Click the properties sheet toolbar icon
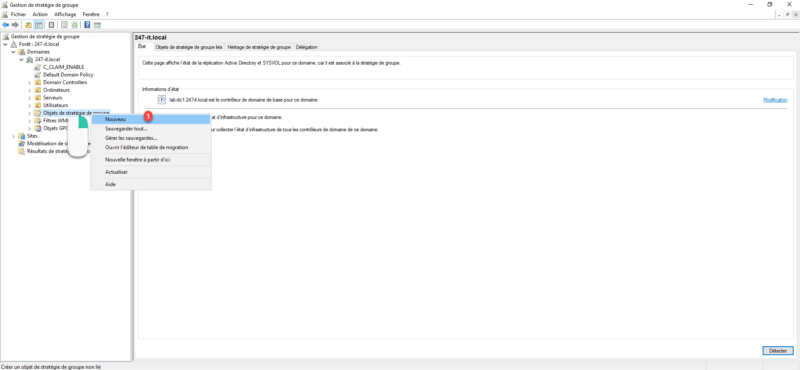 coord(64,24)
